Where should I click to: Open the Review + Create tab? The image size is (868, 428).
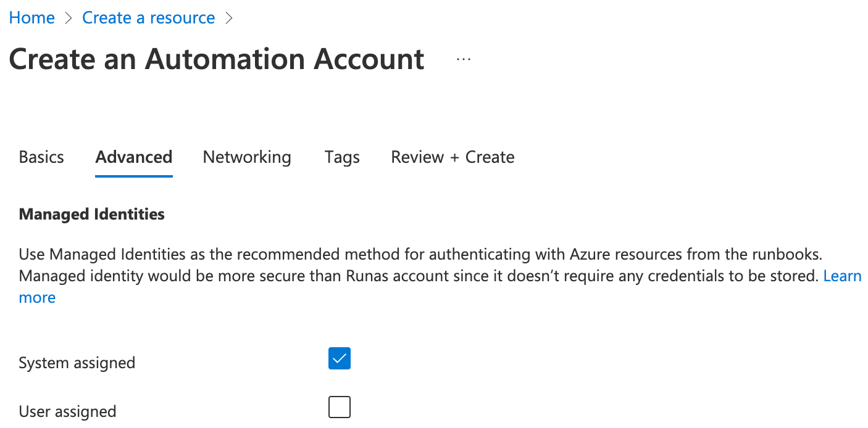point(453,157)
